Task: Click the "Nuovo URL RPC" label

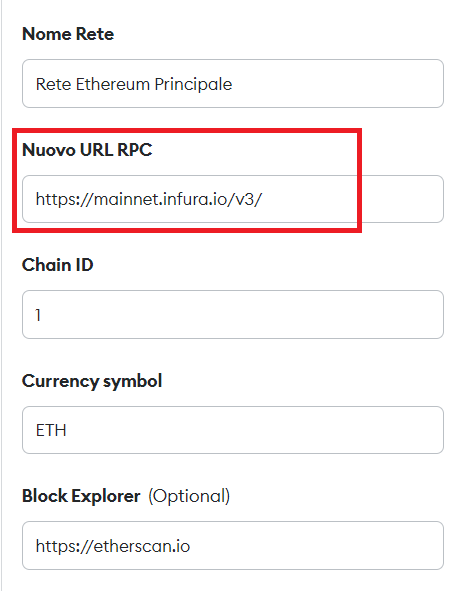Action: pyautogui.click(x=87, y=150)
